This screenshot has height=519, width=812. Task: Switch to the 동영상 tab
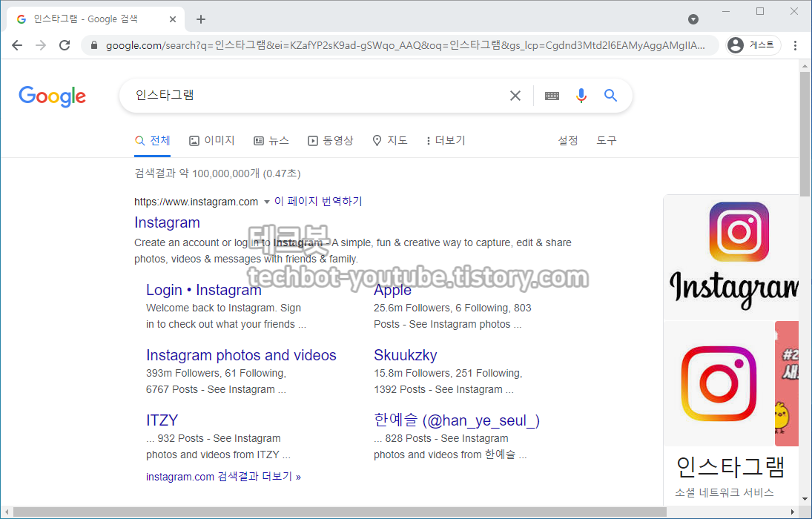331,140
